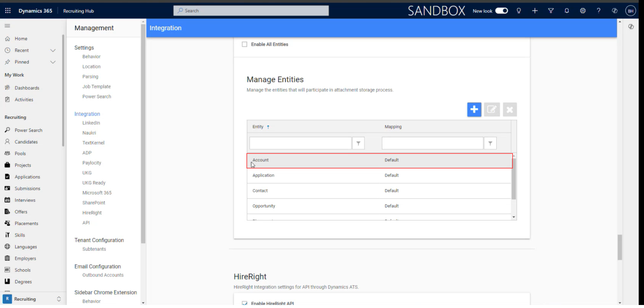Click the Candidates person icon

click(7, 142)
